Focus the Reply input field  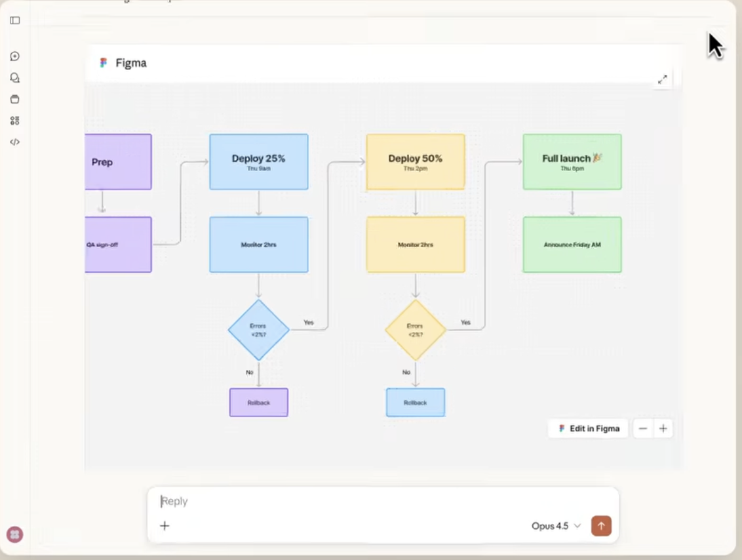(383, 501)
